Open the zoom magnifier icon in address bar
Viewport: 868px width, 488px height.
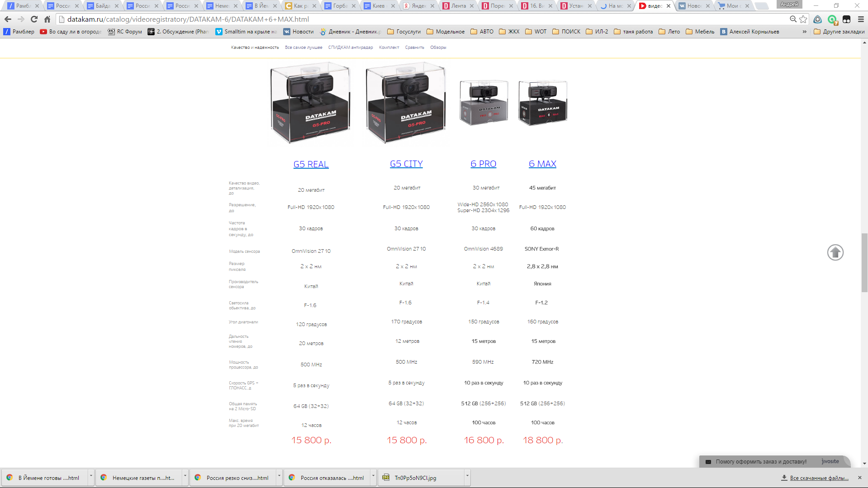tap(793, 19)
